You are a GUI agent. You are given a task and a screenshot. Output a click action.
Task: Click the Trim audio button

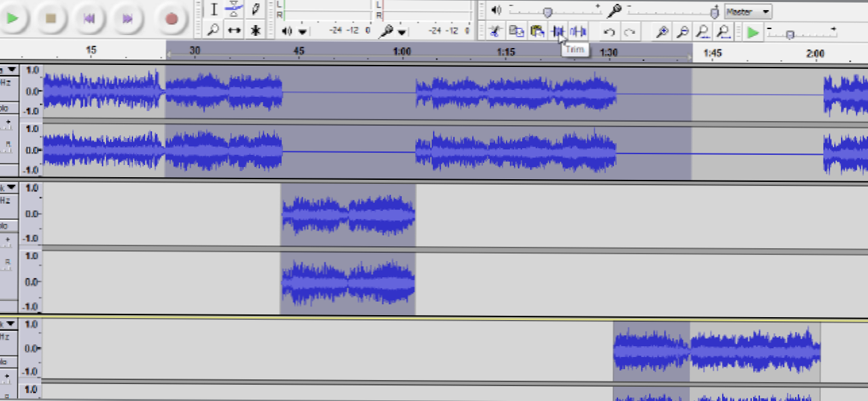558,31
